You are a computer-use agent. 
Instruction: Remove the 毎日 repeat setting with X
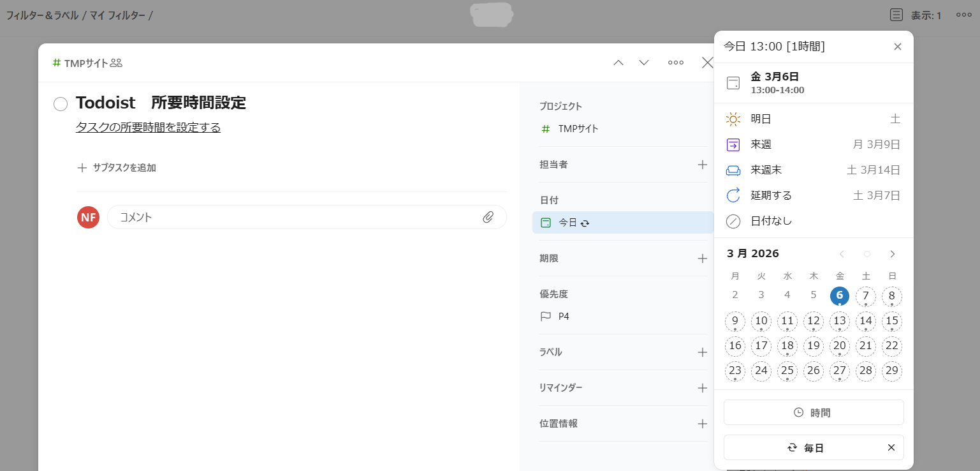(891, 447)
